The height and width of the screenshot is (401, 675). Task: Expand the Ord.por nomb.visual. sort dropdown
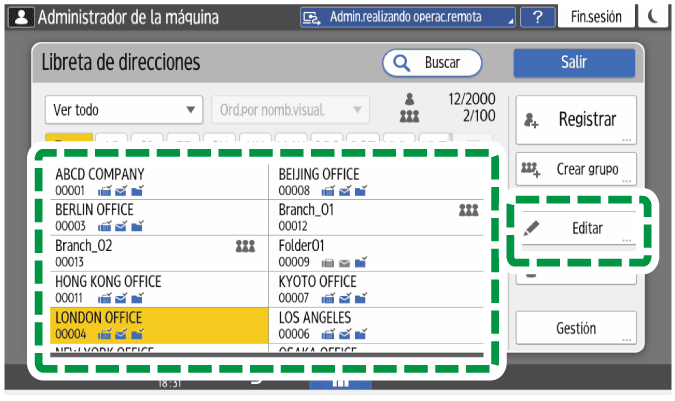coord(289,110)
